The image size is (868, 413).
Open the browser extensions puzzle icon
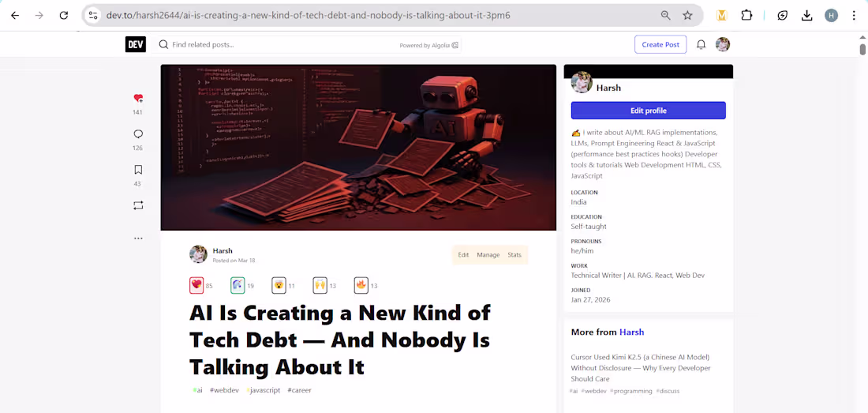click(x=746, y=16)
